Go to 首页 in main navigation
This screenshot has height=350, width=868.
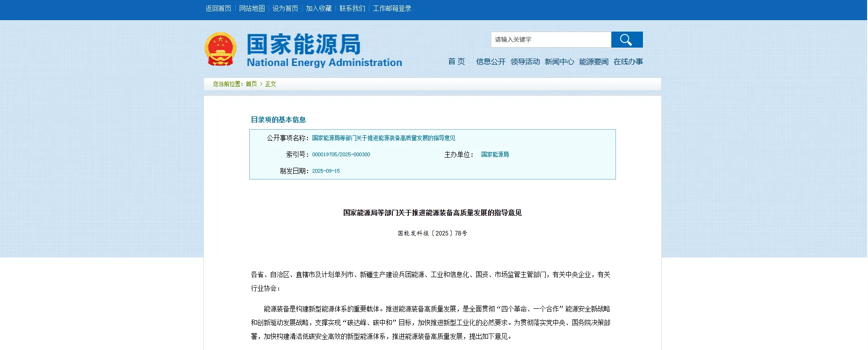456,62
